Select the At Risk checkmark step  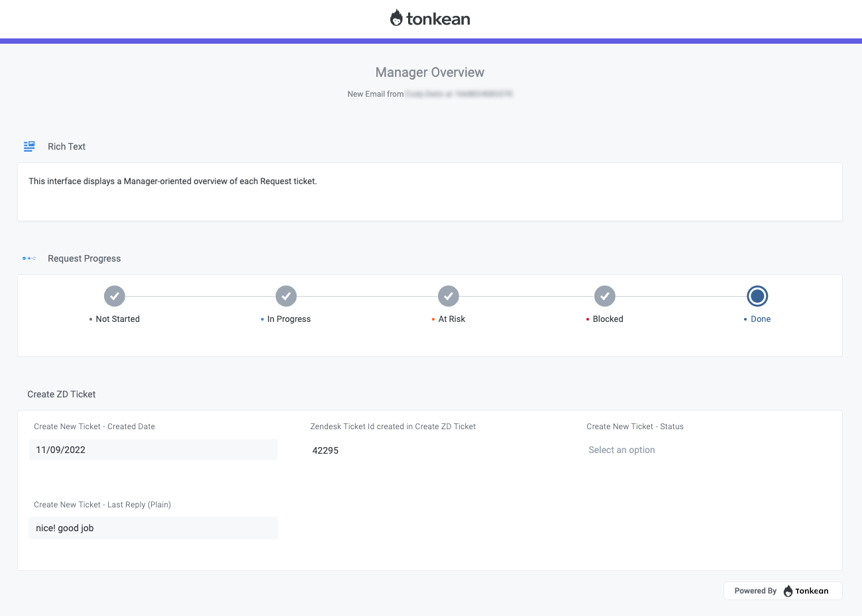click(x=449, y=296)
